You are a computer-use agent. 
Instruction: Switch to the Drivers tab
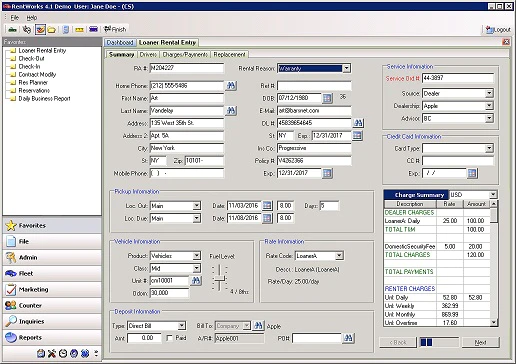[x=148, y=54]
